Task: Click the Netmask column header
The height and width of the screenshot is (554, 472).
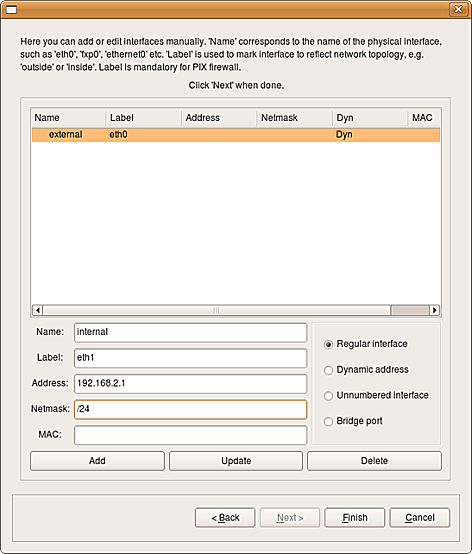Action: (294, 118)
